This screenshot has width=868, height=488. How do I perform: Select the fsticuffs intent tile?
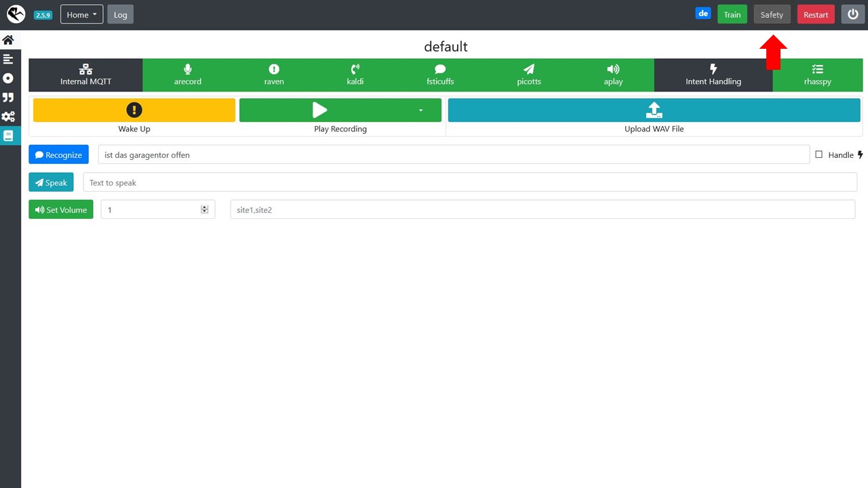click(x=440, y=75)
